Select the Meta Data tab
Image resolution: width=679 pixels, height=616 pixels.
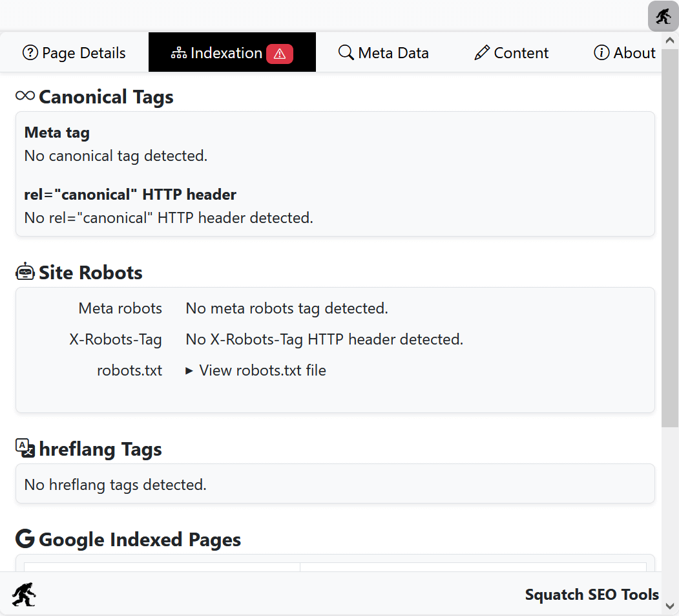(383, 52)
